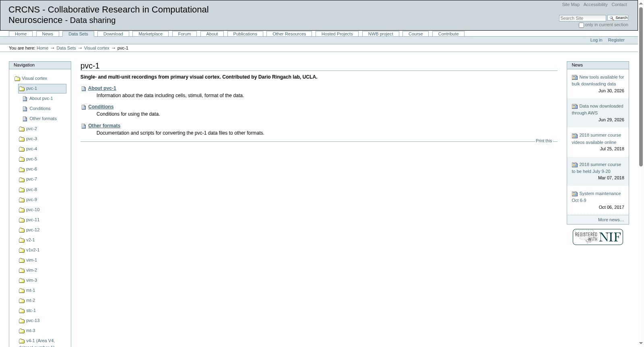Click the pvc-2 folder icon
644x347 pixels.
click(x=22, y=129)
